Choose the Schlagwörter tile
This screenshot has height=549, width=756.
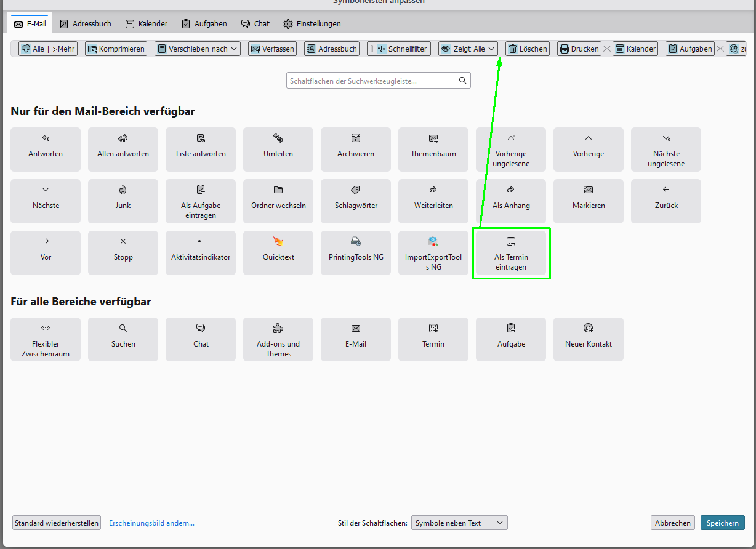pos(356,201)
